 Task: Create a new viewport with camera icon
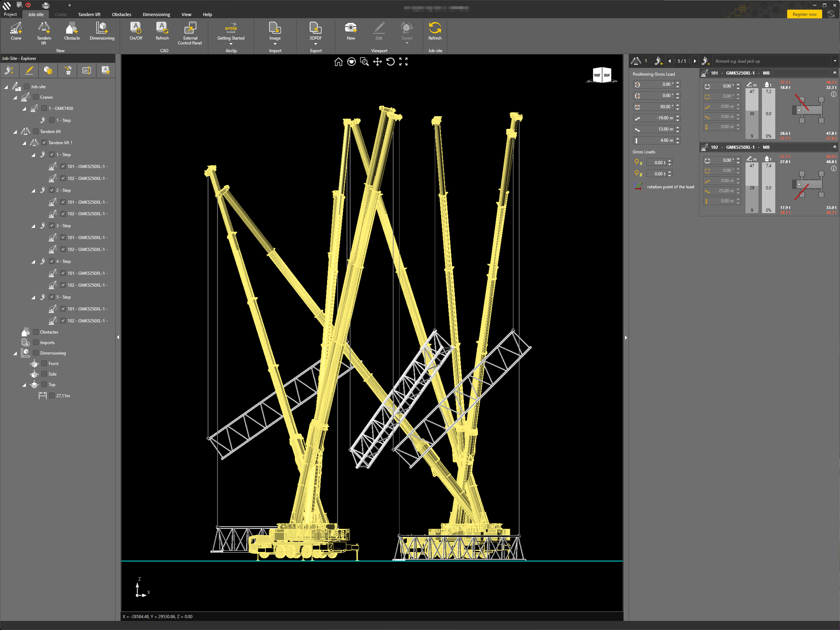[x=350, y=28]
